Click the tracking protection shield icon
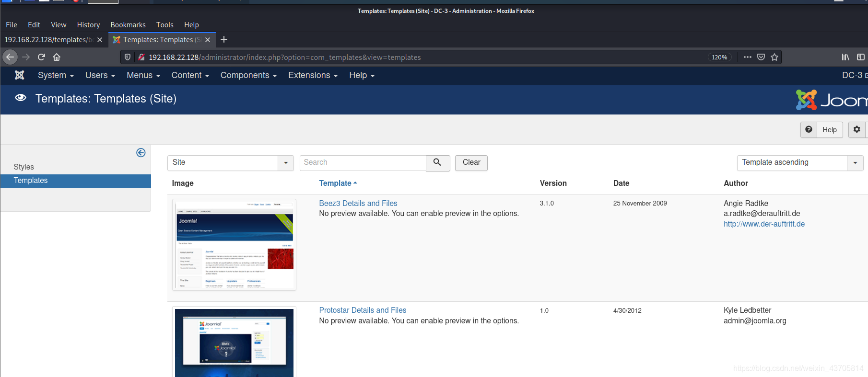868x377 pixels. 128,57
